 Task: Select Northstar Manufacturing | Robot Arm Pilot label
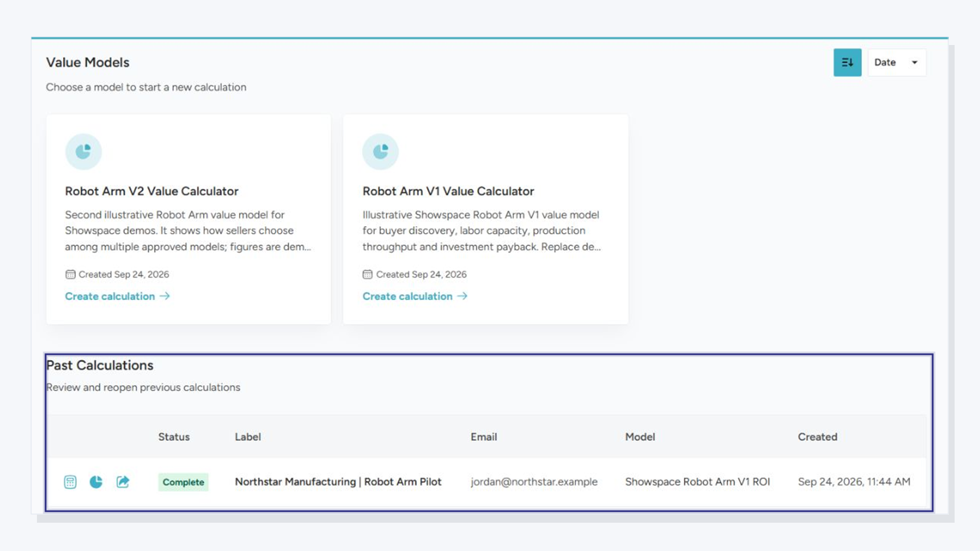point(338,482)
